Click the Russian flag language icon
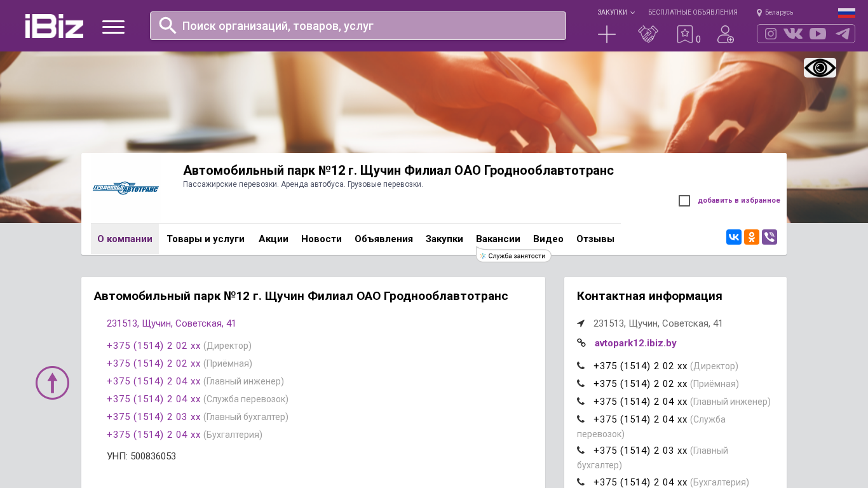The image size is (868, 488). click(x=846, y=13)
